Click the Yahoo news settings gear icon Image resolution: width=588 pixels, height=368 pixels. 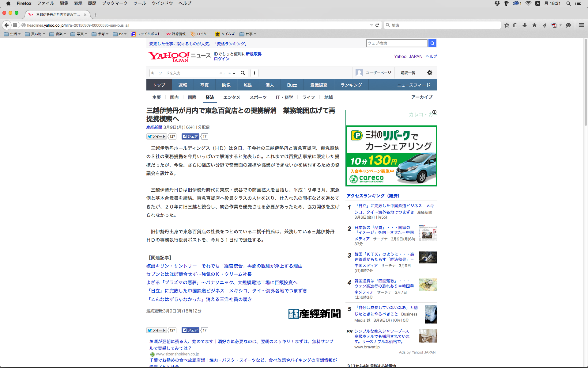tap(430, 73)
